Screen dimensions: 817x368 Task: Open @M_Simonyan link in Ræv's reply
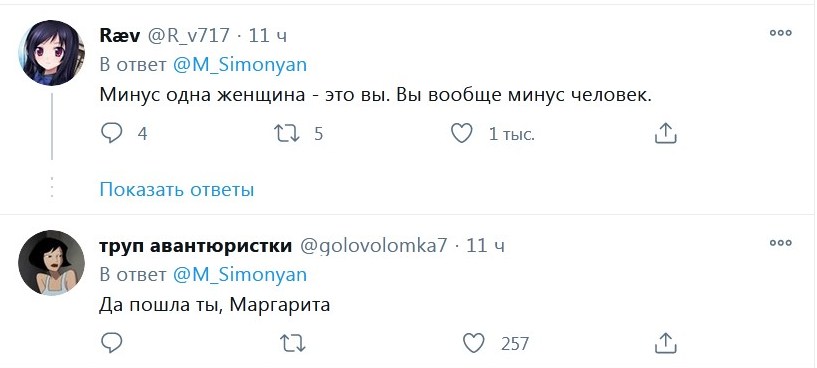[x=240, y=65]
